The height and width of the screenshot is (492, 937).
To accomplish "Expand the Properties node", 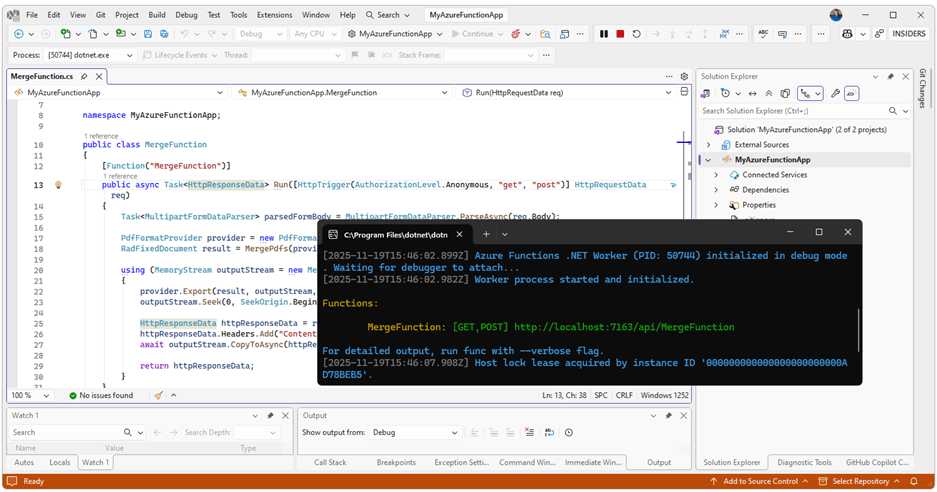I will [716, 205].
